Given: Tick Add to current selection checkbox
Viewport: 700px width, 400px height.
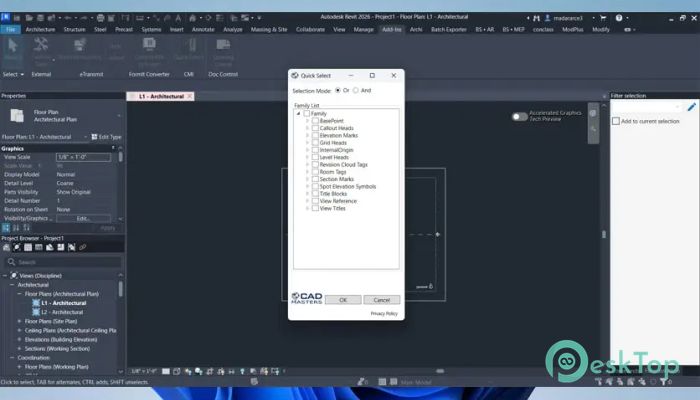Looking at the screenshot, I should pos(616,121).
